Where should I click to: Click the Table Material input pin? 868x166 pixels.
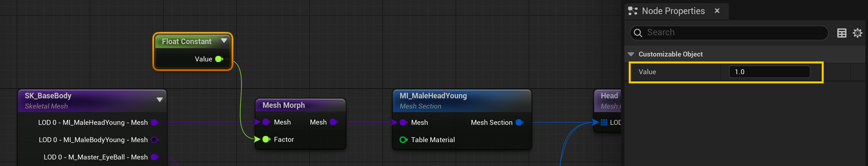[x=403, y=140]
